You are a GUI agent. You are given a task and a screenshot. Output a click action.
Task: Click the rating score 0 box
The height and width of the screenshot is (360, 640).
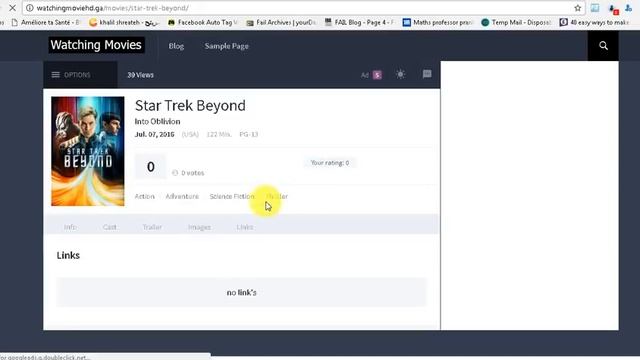[x=151, y=167]
